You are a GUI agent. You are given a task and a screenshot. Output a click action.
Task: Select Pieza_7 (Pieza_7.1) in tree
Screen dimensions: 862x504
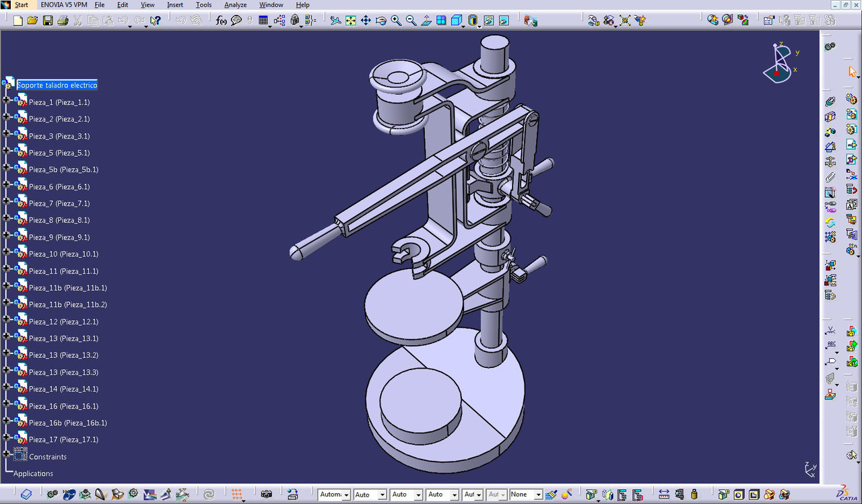(59, 203)
